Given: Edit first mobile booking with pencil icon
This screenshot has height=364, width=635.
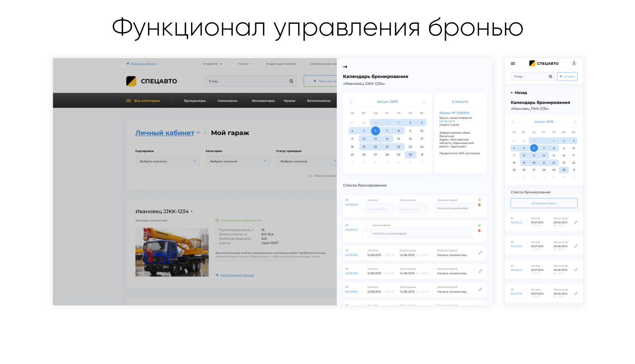Looking at the screenshot, I should [x=576, y=222].
